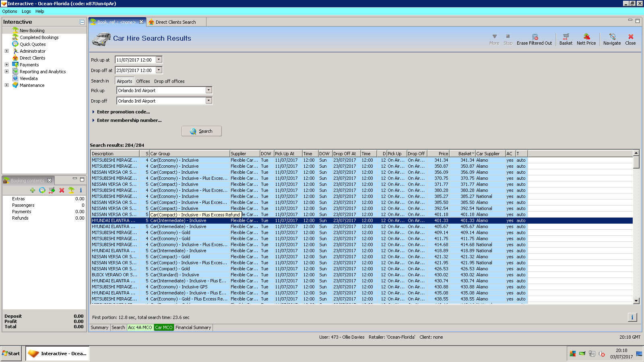Switch to Financial Summary tab
Image resolution: width=644 pixels, height=362 pixels.
pos(193,327)
